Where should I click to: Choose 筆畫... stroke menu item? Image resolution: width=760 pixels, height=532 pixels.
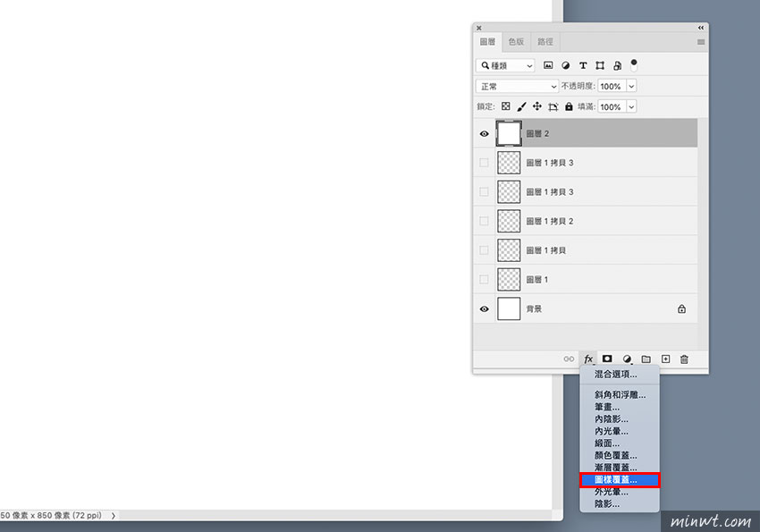(620, 407)
